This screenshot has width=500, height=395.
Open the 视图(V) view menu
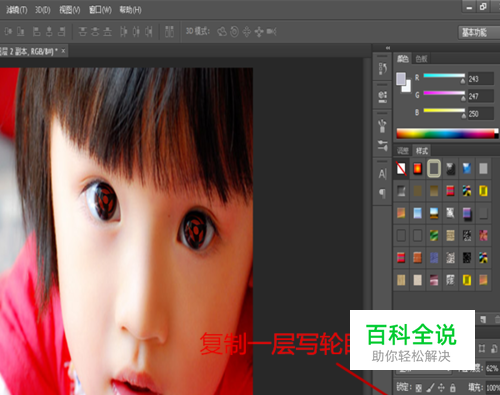69,10
